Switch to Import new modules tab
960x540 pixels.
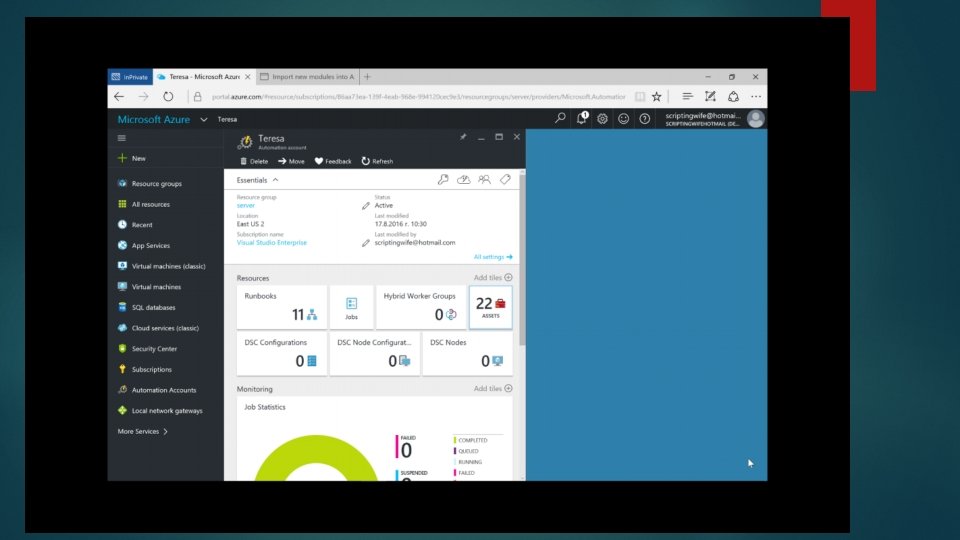coord(307,77)
